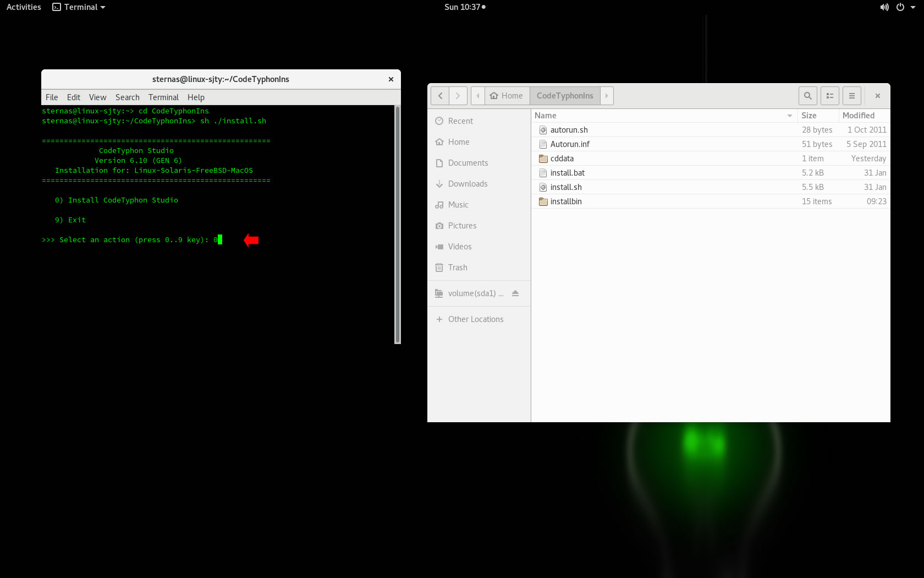Click the '5 Sep 2011' modified date
This screenshot has width=924, height=578.
click(866, 144)
